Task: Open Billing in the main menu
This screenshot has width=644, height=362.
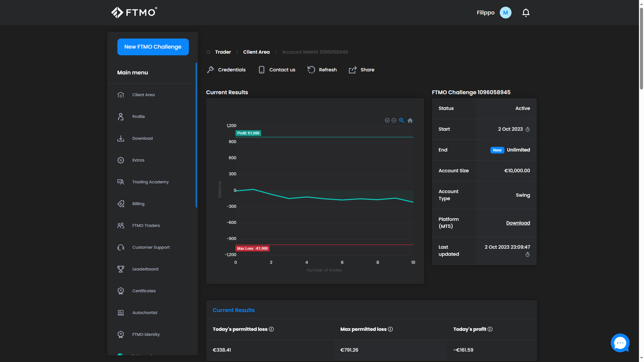Action: point(138,204)
